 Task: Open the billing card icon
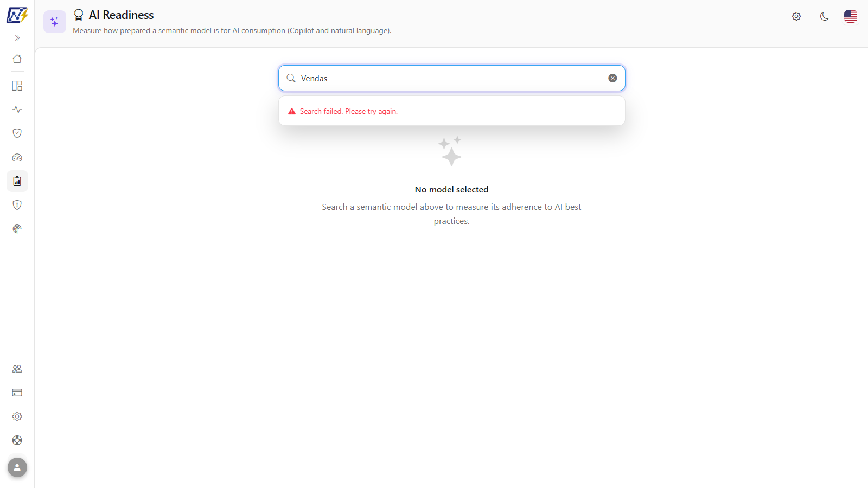pos(17,393)
